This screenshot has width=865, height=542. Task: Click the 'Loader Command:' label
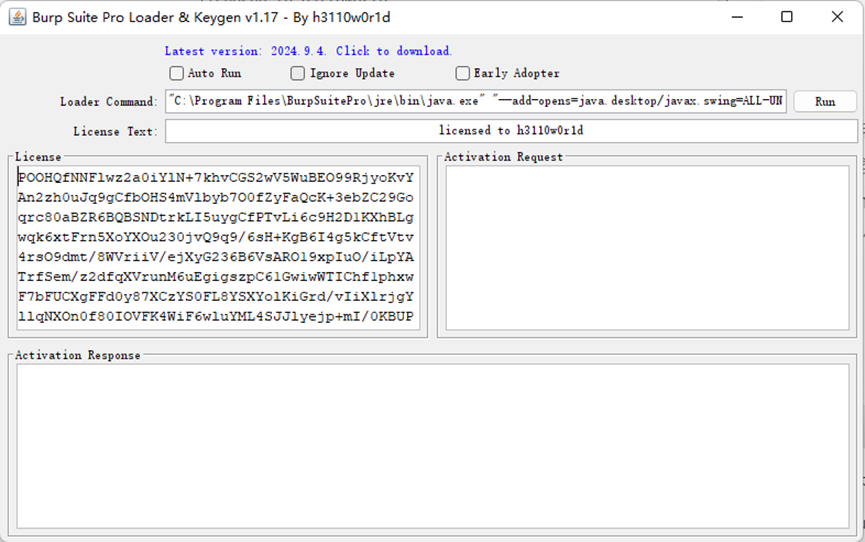(109, 102)
